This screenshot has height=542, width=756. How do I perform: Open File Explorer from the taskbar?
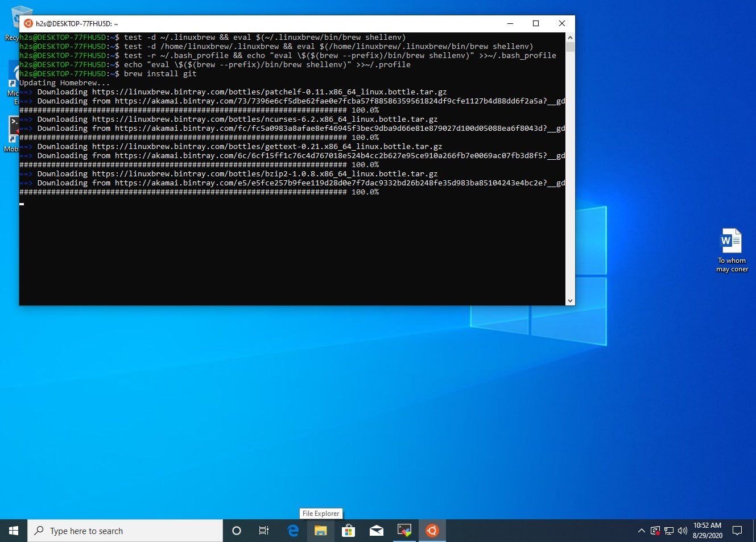click(x=320, y=531)
